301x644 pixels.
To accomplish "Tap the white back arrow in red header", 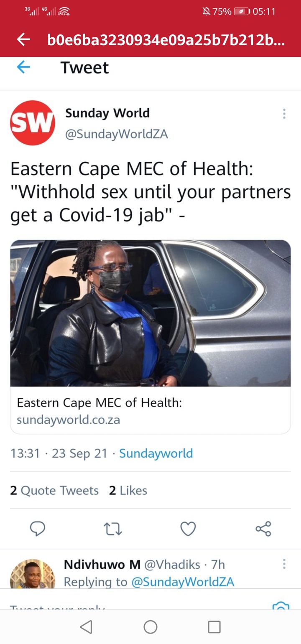I will (x=23, y=40).
